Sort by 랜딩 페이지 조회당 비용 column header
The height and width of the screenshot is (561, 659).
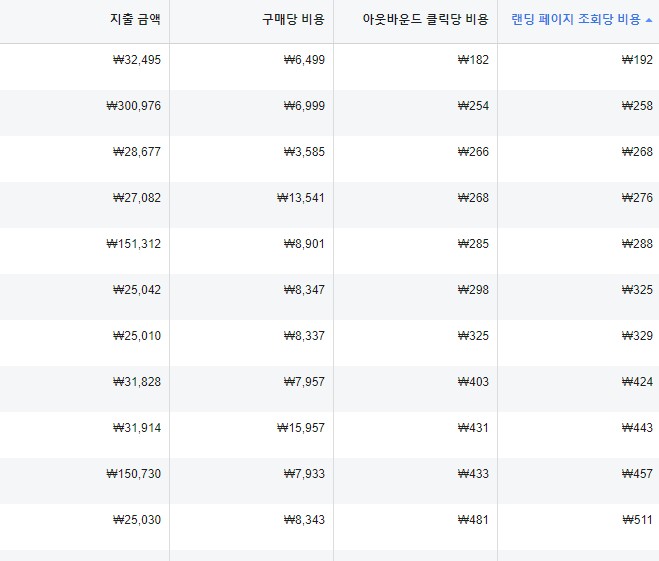(x=576, y=19)
